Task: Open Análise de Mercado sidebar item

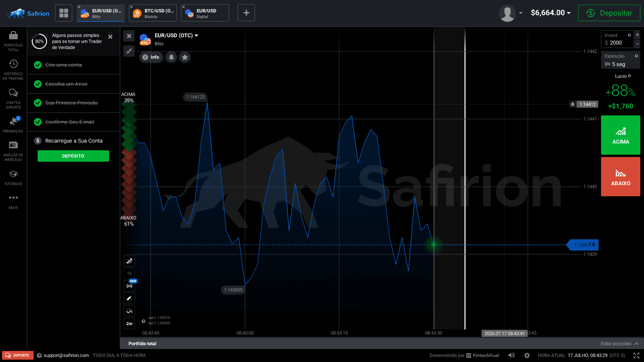Action: click(13, 151)
